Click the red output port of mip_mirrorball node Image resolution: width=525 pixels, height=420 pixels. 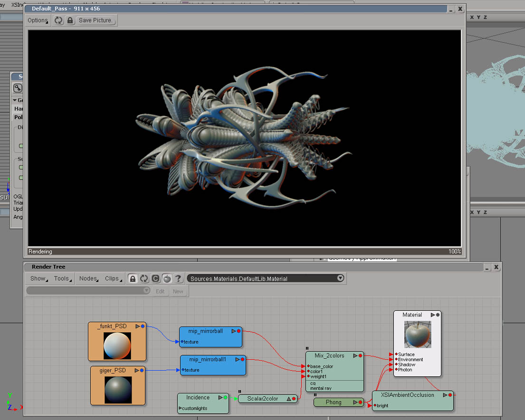click(x=239, y=331)
